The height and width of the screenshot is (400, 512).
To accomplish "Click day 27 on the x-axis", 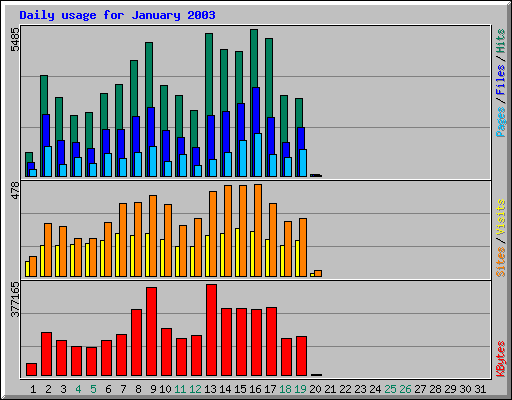I will pyautogui.click(x=420, y=389).
